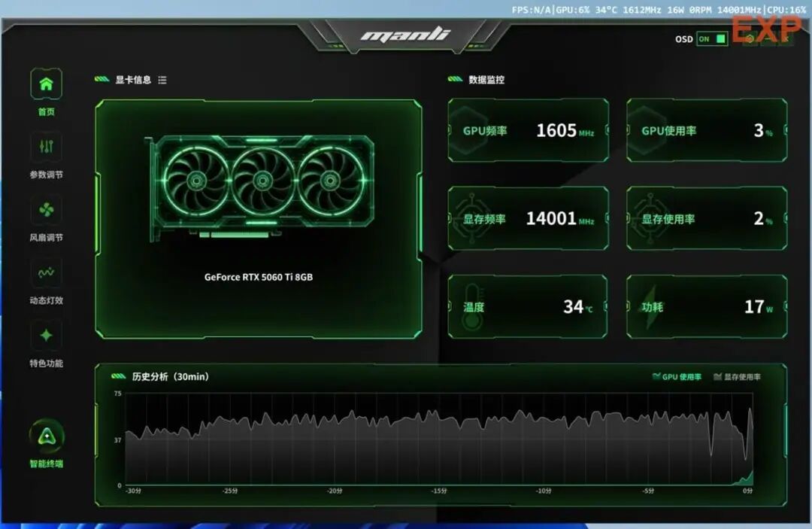812x529 pixels.
Task: Click the 显卡信息 section heading
Action: pos(133,80)
